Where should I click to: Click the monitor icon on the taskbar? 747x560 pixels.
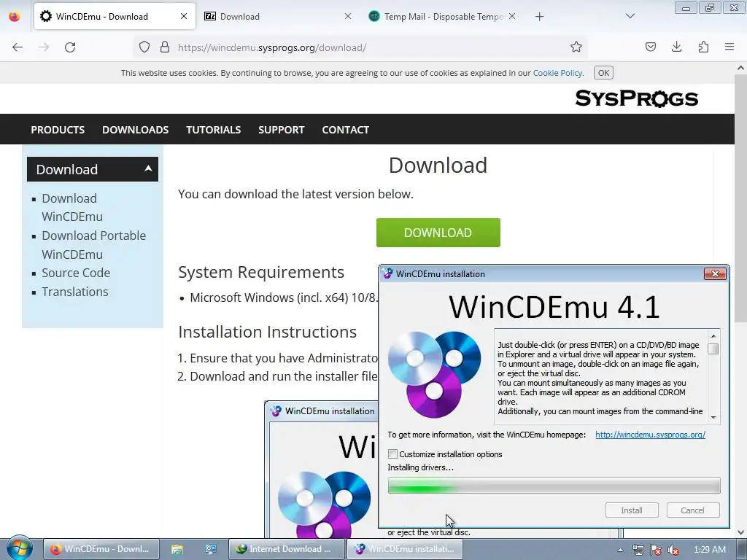click(211, 549)
